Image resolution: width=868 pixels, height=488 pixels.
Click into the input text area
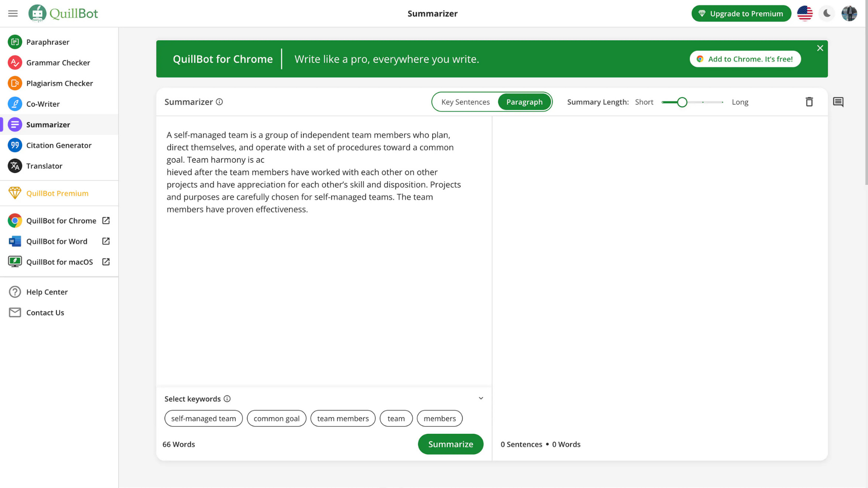coord(324,251)
